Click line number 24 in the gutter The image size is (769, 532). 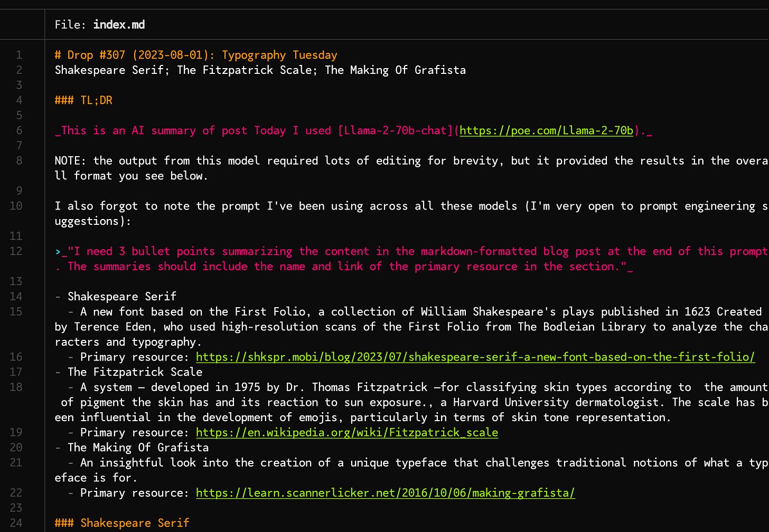(16, 522)
